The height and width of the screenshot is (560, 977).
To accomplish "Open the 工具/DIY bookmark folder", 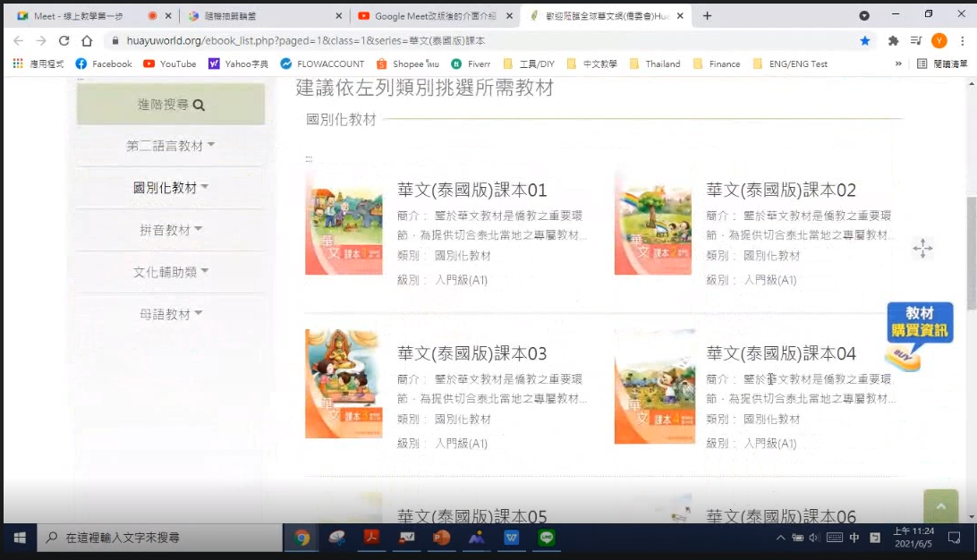I will tap(529, 64).
